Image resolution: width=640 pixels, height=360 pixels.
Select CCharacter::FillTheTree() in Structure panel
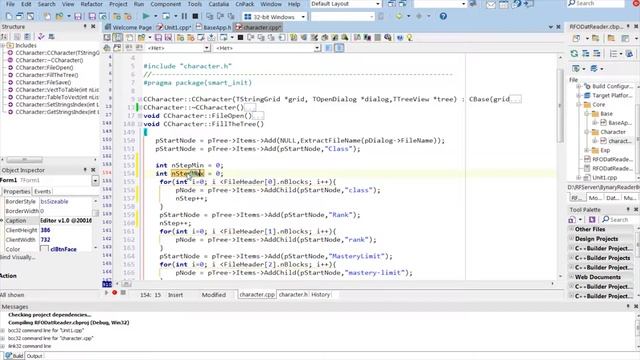47,75
